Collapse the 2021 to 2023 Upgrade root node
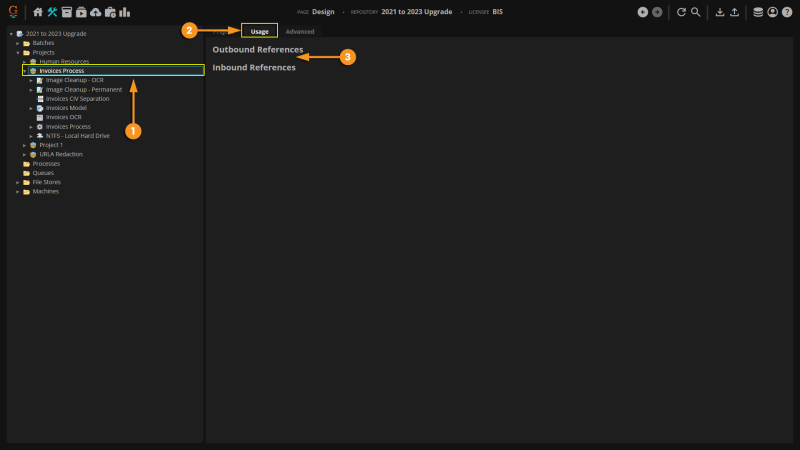 pyautogui.click(x=11, y=34)
